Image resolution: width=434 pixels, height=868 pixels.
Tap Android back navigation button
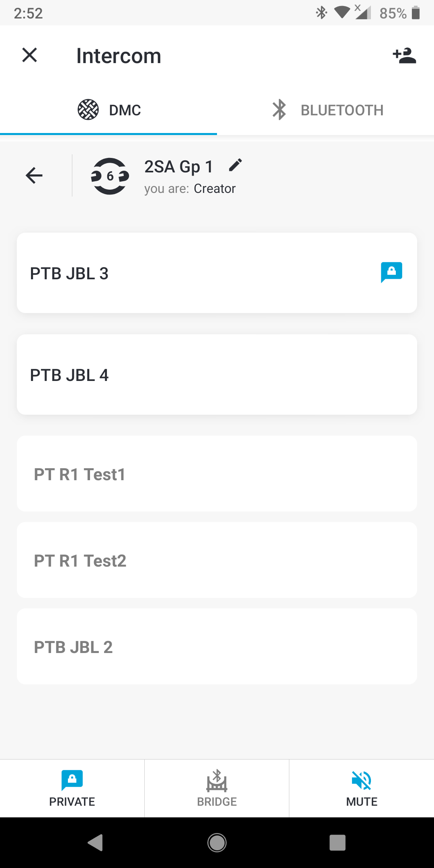point(96,843)
